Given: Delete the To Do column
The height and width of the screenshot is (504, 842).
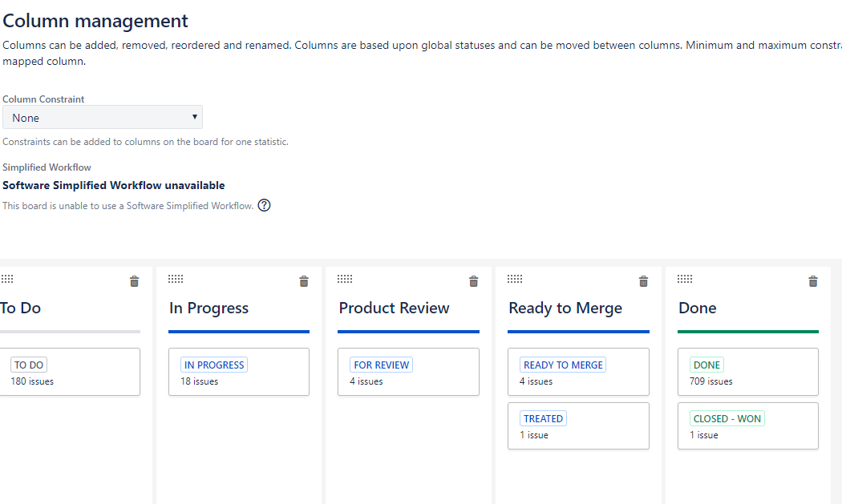Looking at the screenshot, I should tap(134, 281).
